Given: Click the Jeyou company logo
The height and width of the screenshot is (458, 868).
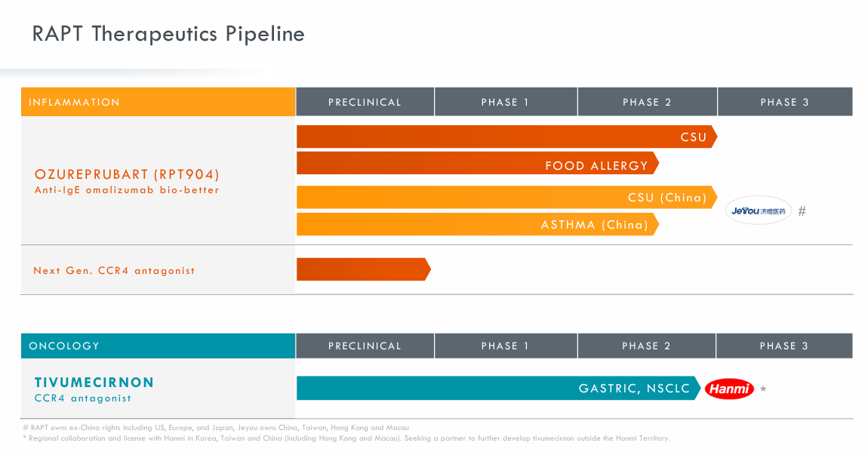Looking at the screenshot, I should (x=759, y=211).
